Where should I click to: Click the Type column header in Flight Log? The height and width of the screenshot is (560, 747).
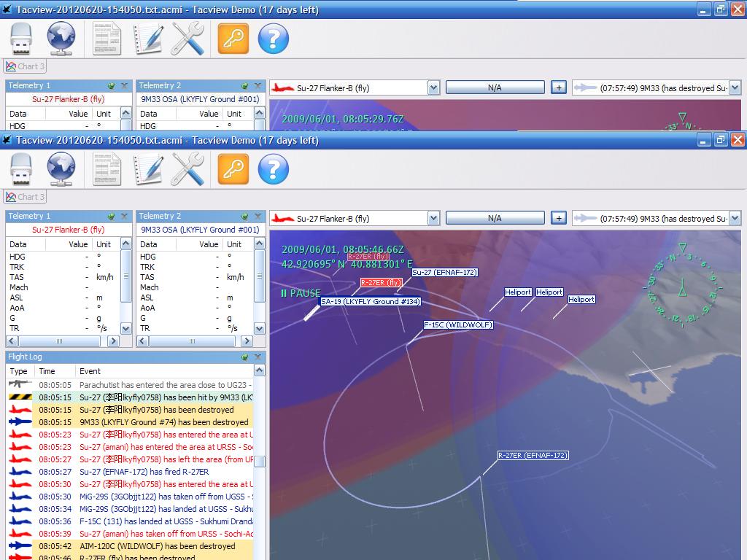tap(20, 371)
